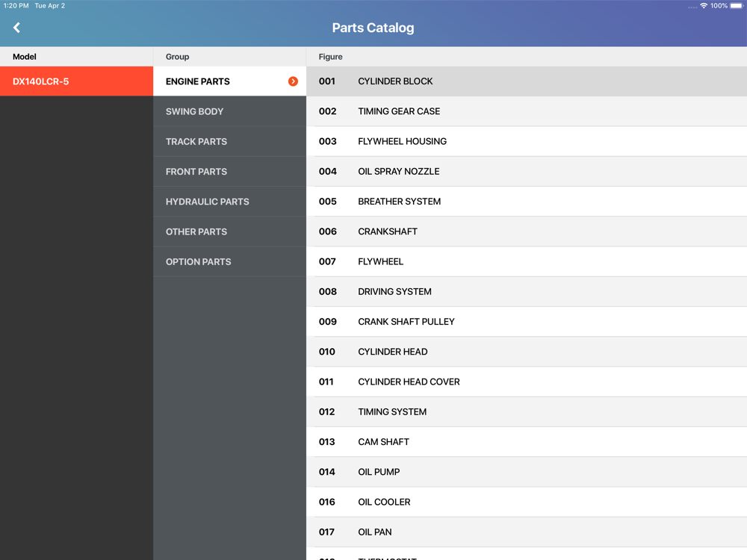Open the OPTION PARTS group
The width and height of the screenshot is (747, 560).
[x=229, y=261]
